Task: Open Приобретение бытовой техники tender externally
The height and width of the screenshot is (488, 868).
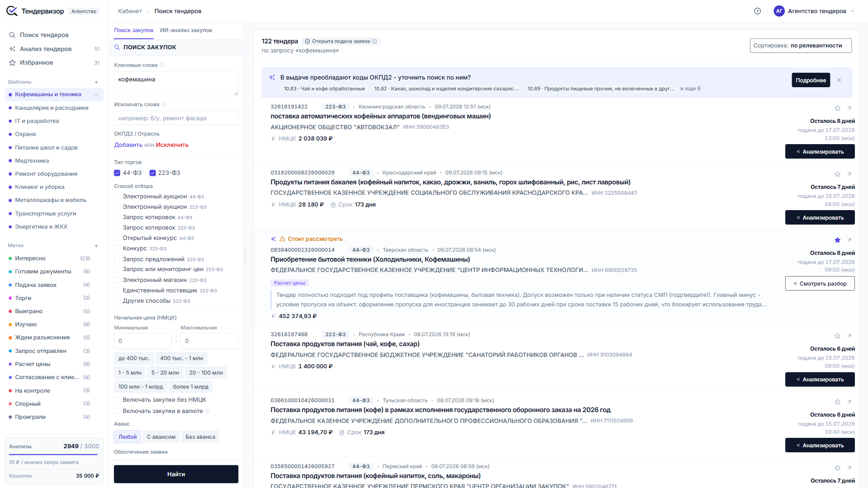Action: click(849, 240)
